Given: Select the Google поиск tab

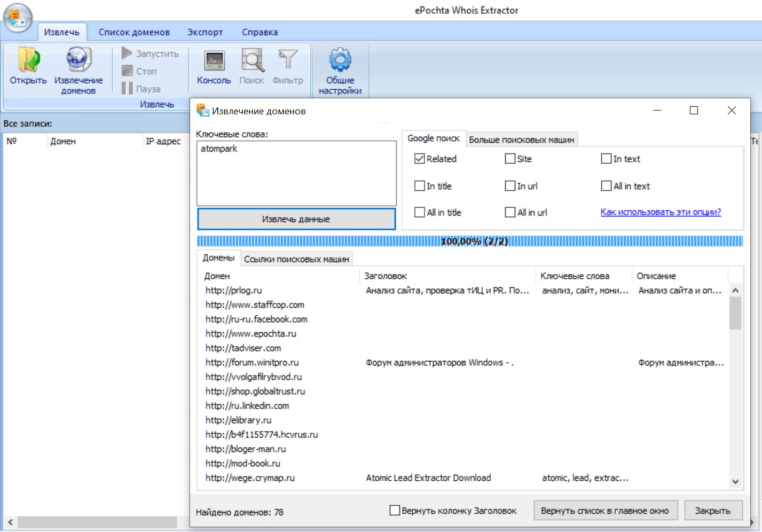Looking at the screenshot, I should 434,138.
